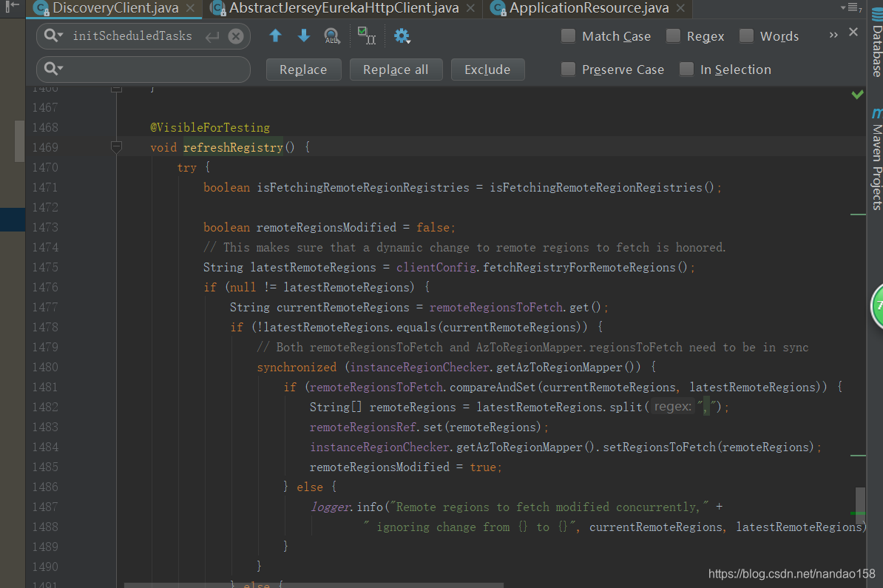The image size is (883, 588).
Task: Click the Replace all button
Action: (396, 70)
